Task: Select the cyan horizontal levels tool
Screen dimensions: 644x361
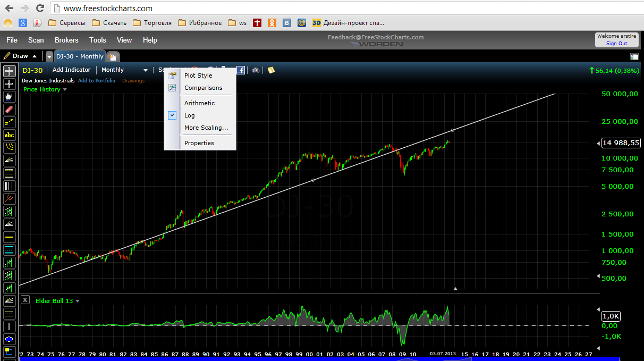Action: pyautogui.click(x=9, y=250)
